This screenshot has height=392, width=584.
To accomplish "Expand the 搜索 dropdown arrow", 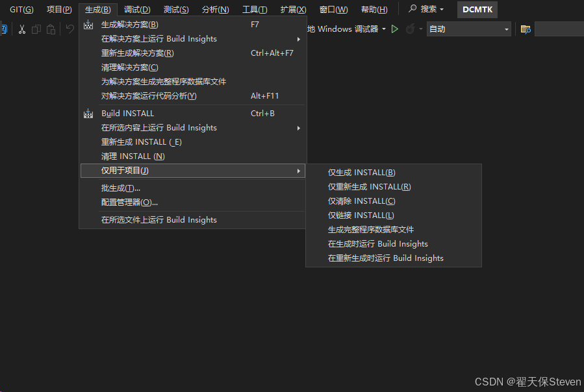I will tap(442, 9).
